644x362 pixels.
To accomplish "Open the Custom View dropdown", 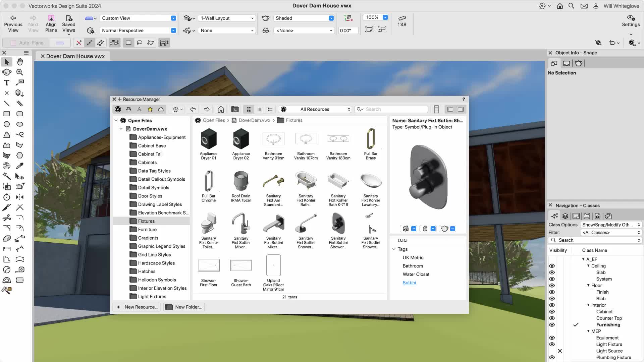I will 173,18.
